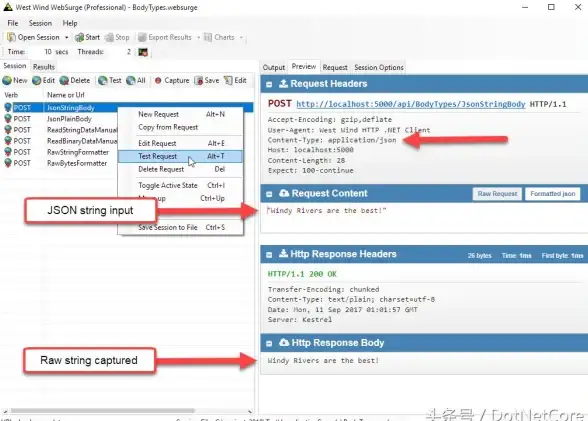Click the Delete request icon

64,80
